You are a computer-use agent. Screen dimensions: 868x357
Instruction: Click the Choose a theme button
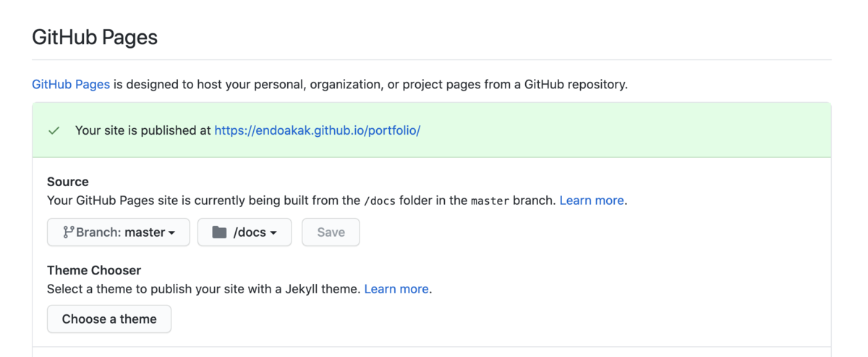(109, 319)
